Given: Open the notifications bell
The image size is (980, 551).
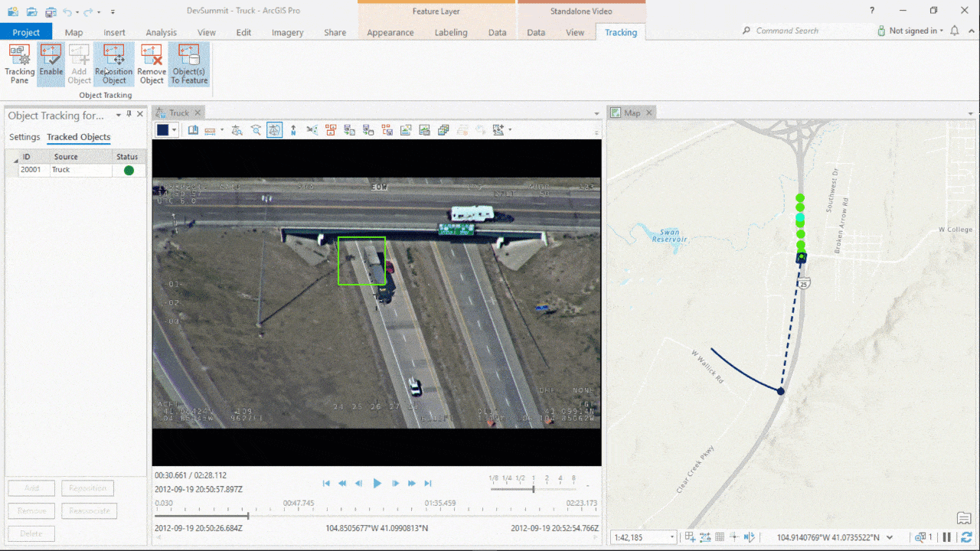Looking at the screenshot, I should tap(955, 31).
